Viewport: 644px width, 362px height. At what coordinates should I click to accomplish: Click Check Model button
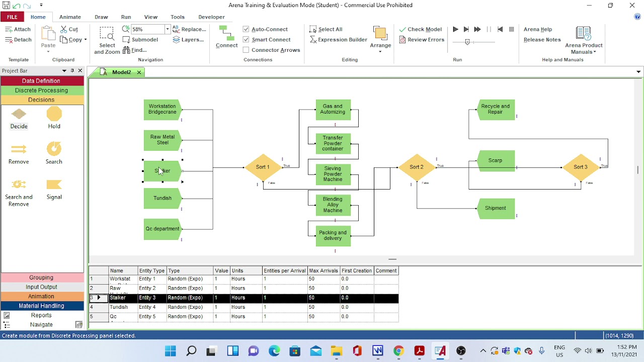(421, 29)
